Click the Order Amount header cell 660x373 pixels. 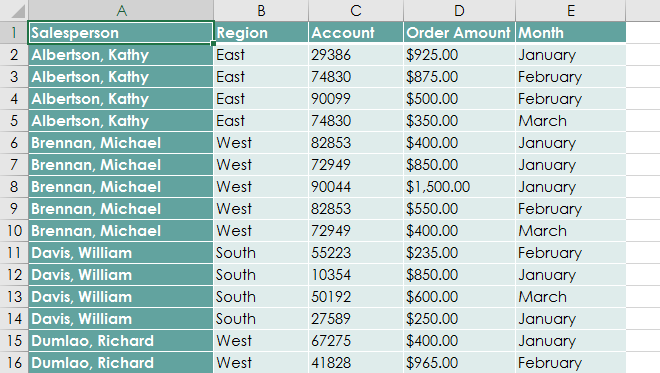pos(459,33)
